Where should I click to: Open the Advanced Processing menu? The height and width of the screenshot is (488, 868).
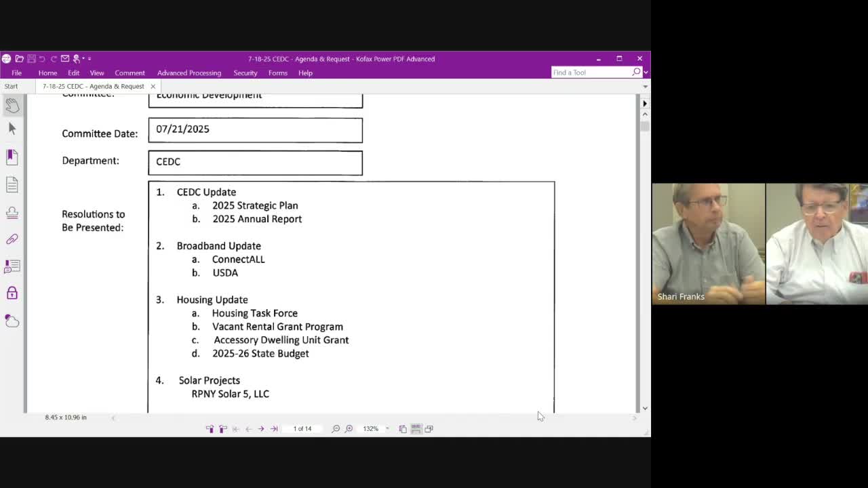click(x=189, y=73)
